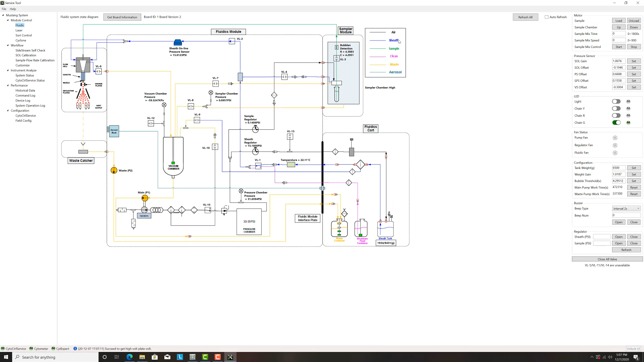Toggle valve VL-8 in the diagram
The width and height of the screenshot is (644, 362).
[191, 106]
